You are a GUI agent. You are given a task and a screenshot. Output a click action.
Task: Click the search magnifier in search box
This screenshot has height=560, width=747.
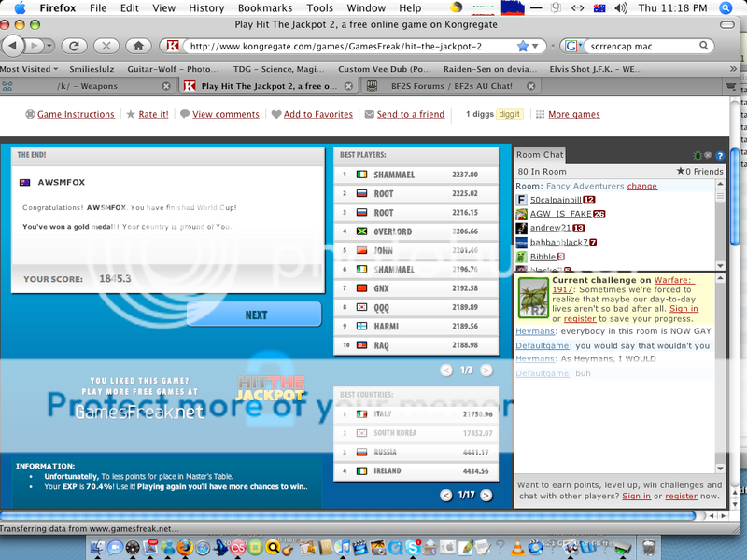click(703, 46)
